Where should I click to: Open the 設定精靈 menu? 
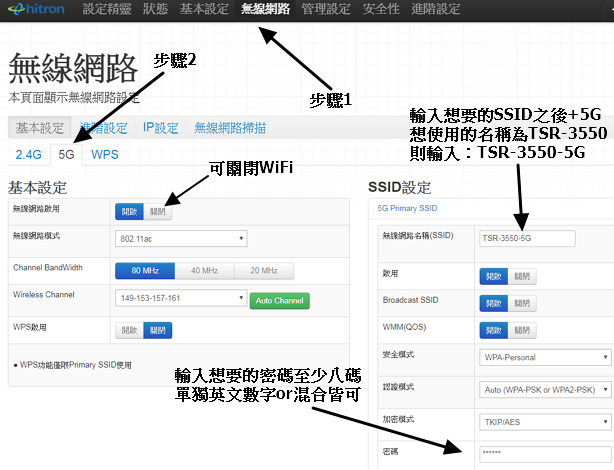coord(107,9)
